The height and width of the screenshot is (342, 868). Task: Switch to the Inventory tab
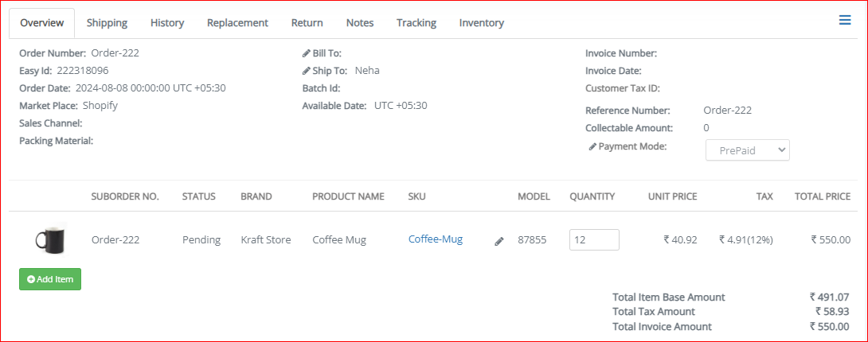coord(482,23)
